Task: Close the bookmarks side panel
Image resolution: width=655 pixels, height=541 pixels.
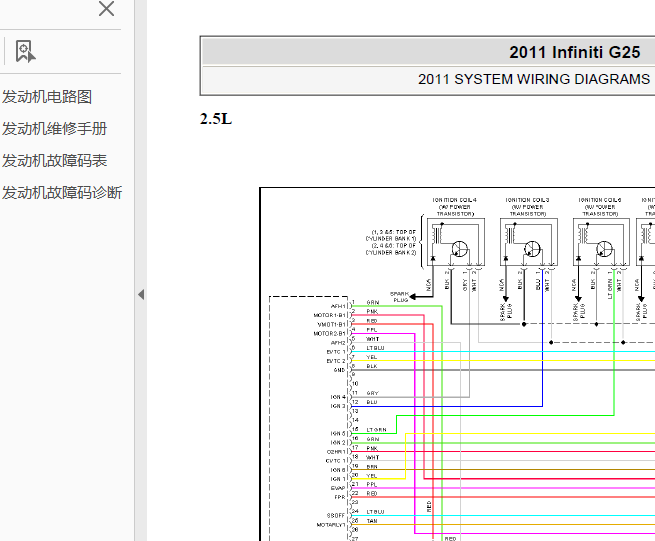Action: pyautogui.click(x=107, y=9)
